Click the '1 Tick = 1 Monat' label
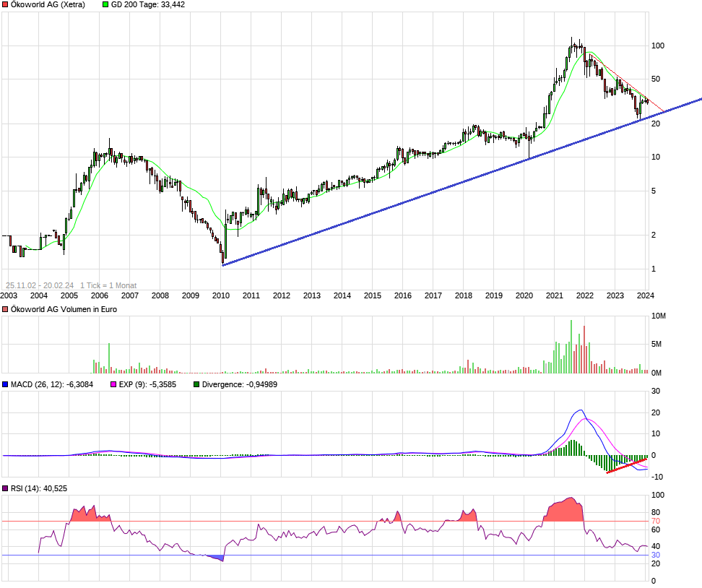The image size is (702, 588). tap(108, 285)
